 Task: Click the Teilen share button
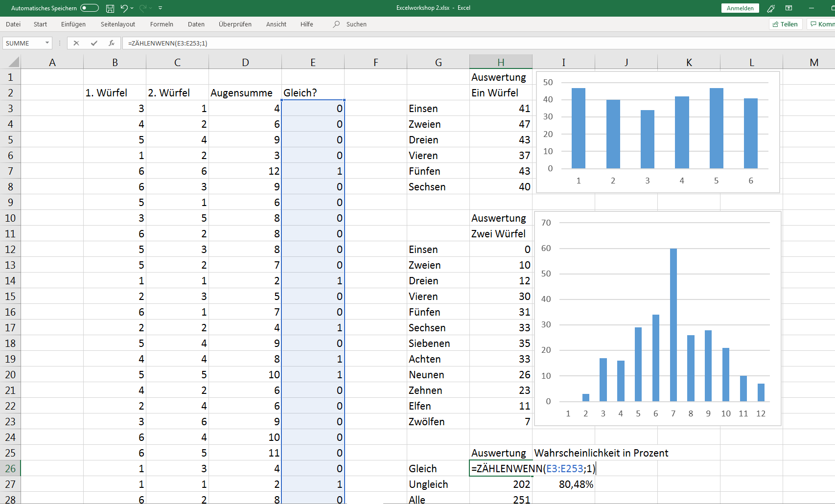[x=786, y=24]
